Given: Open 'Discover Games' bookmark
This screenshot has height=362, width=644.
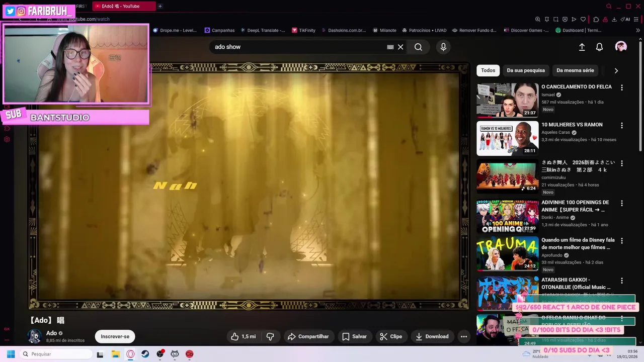Looking at the screenshot, I should (526, 30).
